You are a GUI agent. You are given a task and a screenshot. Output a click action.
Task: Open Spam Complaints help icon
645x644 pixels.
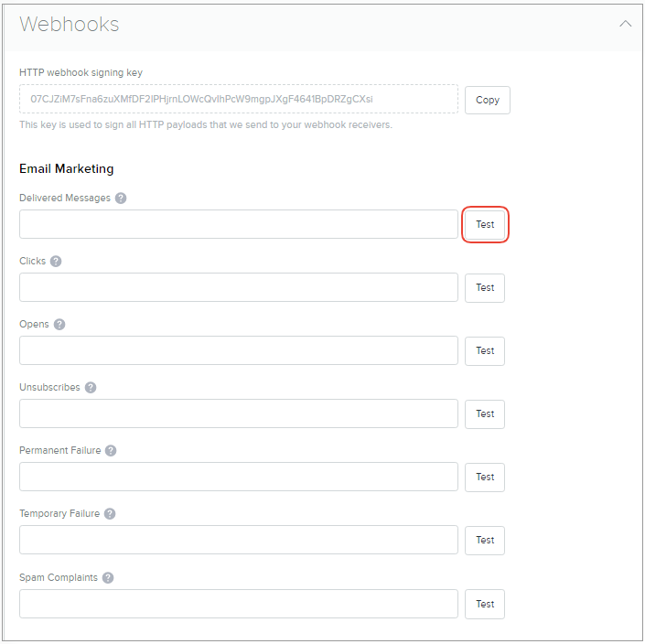click(108, 577)
